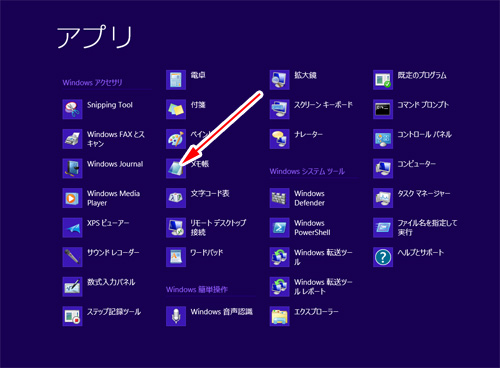The width and height of the screenshot is (500, 368).
Task: Open the Windows Defender tile
Action: 297,198
